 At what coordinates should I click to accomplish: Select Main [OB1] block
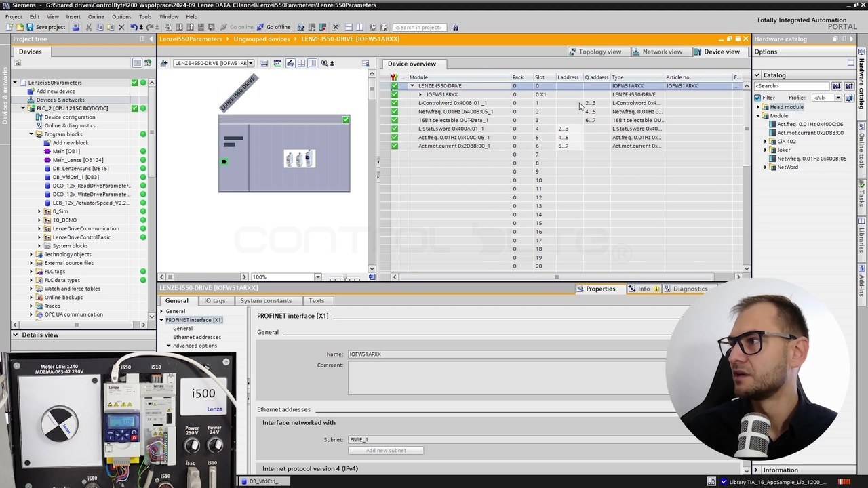click(x=66, y=151)
